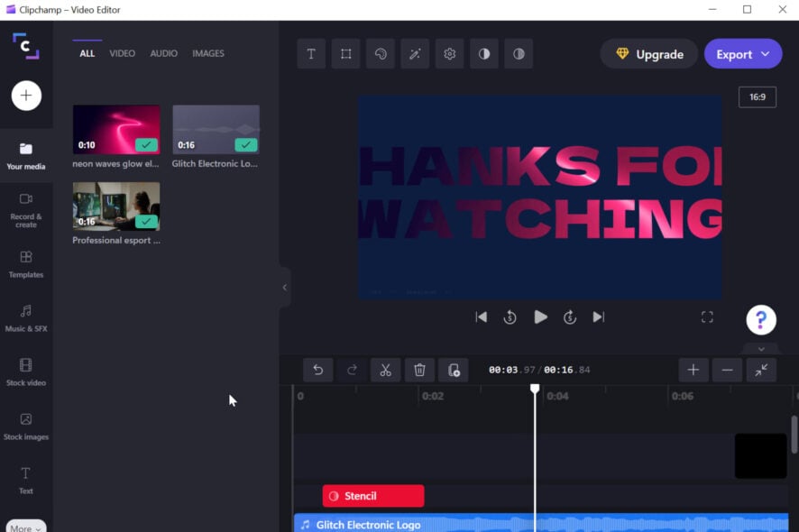
Task: Open the Templates sidebar panel
Action: (x=26, y=264)
